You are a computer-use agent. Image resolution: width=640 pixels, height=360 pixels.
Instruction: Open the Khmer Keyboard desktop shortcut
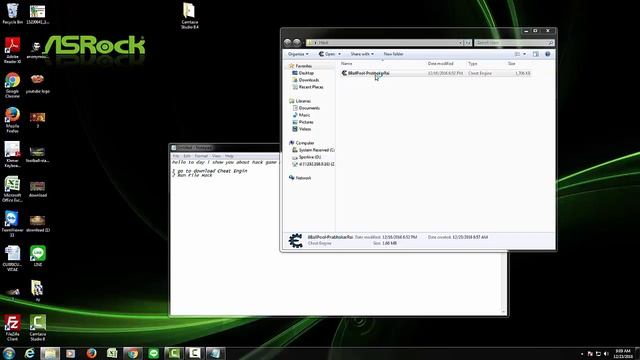pyautogui.click(x=12, y=154)
